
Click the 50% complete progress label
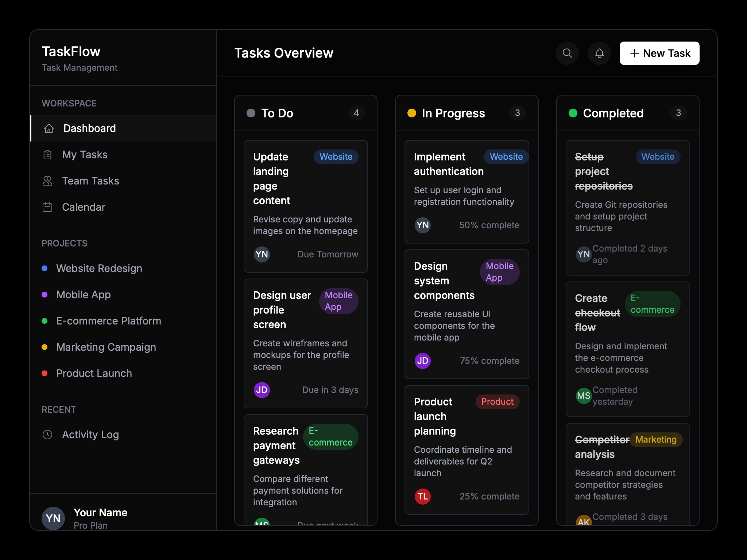489,225
